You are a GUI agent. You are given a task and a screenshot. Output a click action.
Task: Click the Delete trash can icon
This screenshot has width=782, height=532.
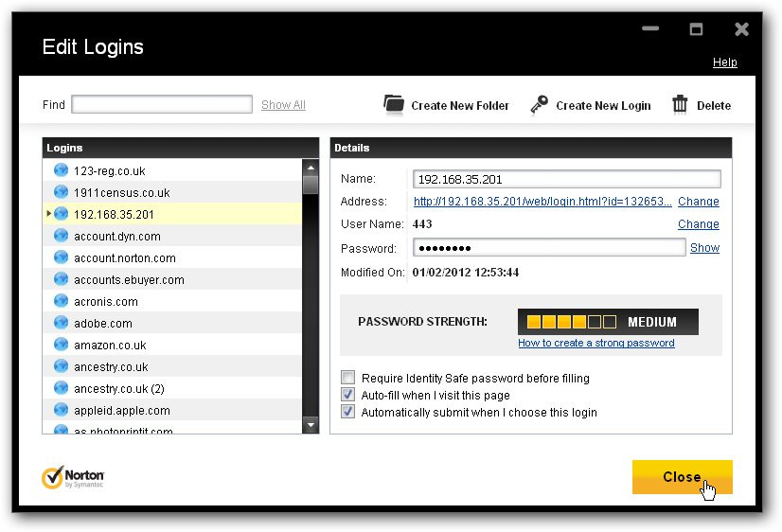coord(680,104)
